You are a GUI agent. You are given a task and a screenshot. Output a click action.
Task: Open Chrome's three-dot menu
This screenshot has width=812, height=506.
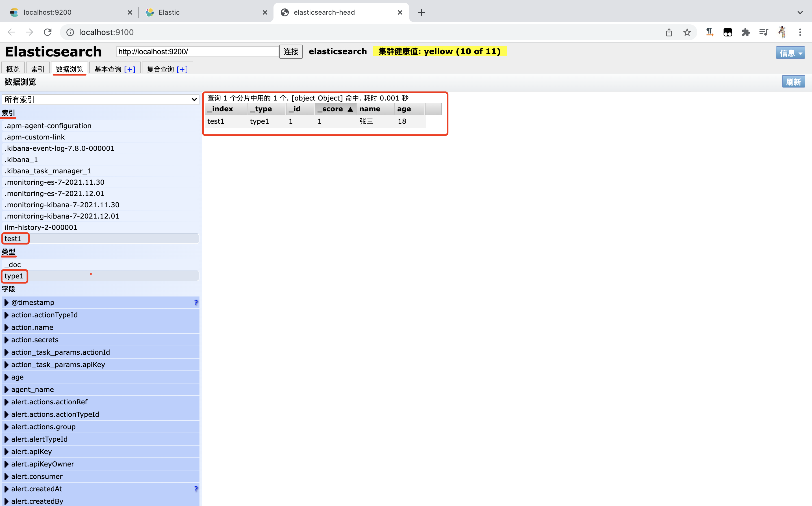coord(800,32)
